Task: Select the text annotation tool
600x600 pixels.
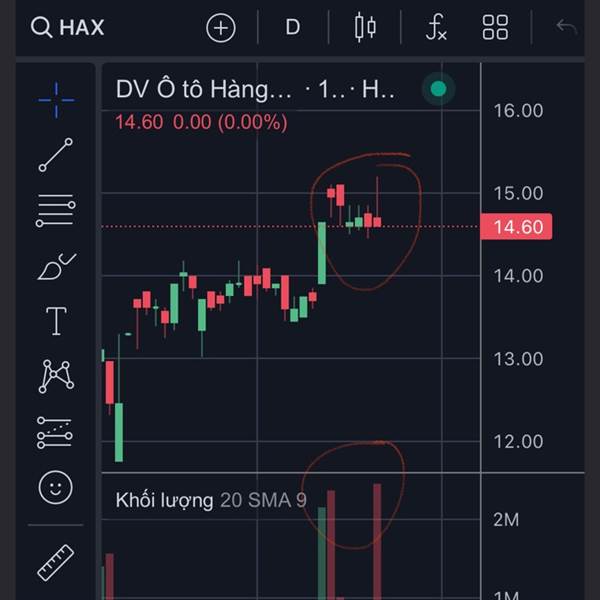Action: pos(56,321)
